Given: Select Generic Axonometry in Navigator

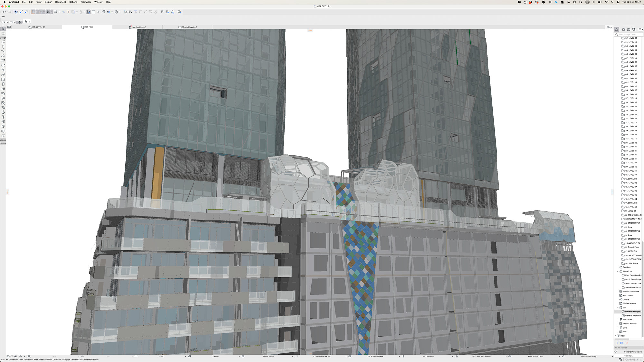Looking at the screenshot, I should [x=631, y=316].
